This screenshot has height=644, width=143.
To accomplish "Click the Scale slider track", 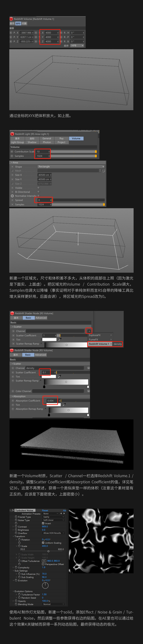I will [x=42, y=551].
